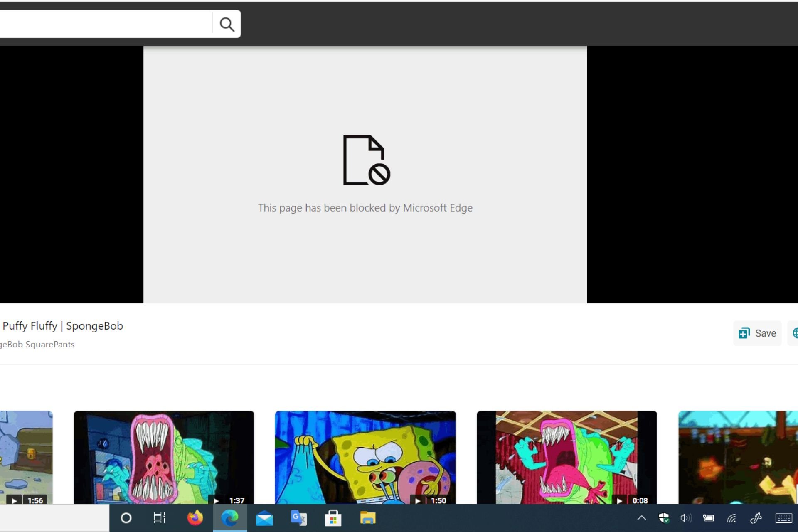Open Google Translate taskbar icon

click(298, 518)
